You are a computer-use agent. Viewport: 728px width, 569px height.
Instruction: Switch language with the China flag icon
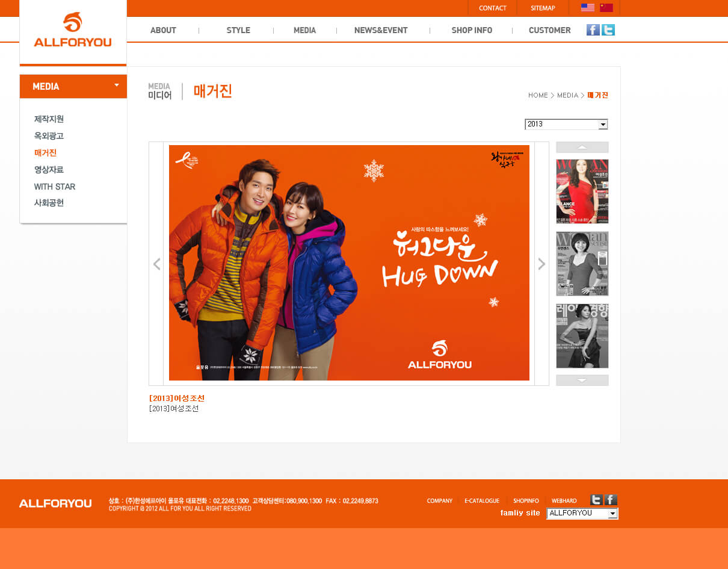(x=606, y=8)
